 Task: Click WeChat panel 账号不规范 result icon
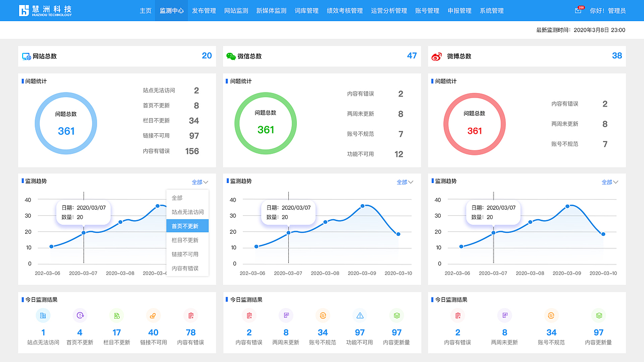tap(323, 315)
